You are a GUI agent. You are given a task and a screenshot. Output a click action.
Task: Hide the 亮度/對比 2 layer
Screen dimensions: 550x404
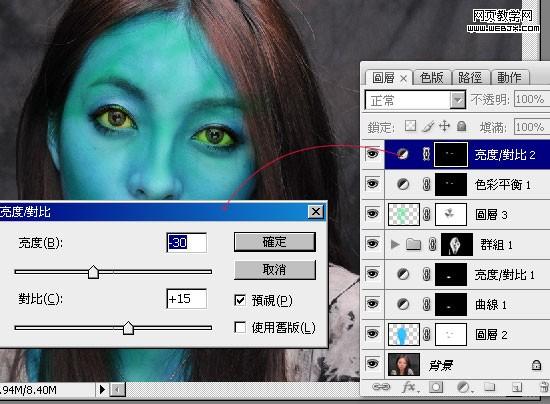[373, 154]
